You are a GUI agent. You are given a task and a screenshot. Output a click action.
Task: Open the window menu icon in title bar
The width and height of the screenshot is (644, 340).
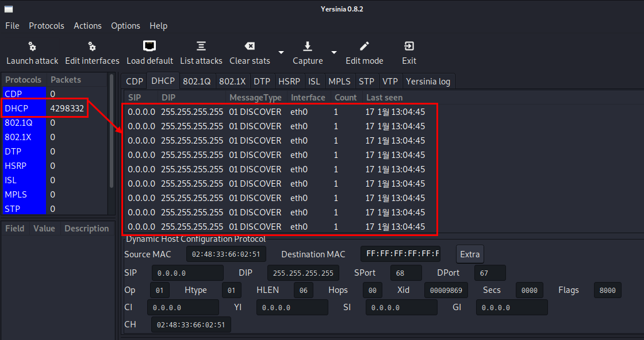coord(9,9)
